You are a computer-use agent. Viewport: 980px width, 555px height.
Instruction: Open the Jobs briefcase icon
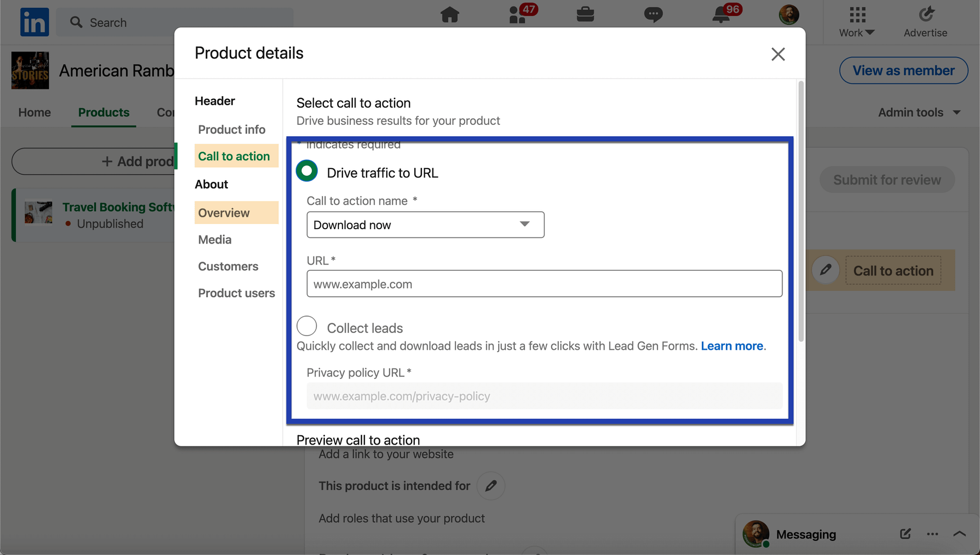(586, 15)
